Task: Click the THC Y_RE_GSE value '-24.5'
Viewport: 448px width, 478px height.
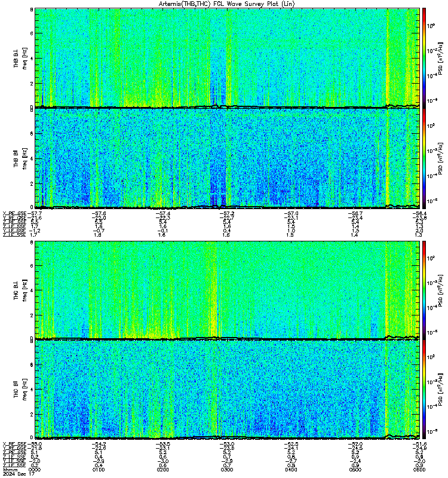Action: pos(355,448)
